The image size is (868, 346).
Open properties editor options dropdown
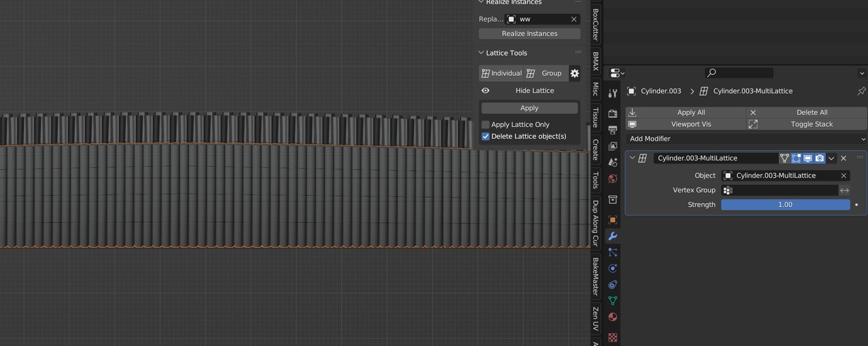pyautogui.click(x=861, y=73)
